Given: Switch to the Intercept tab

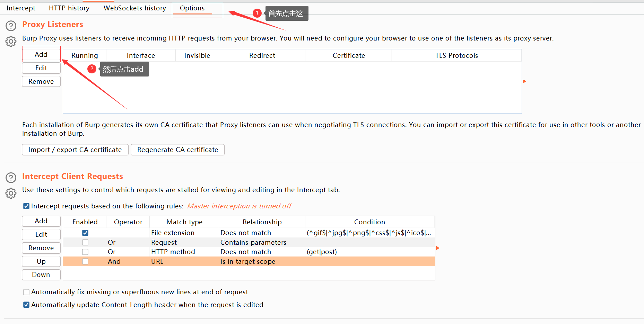Looking at the screenshot, I should click(21, 8).
